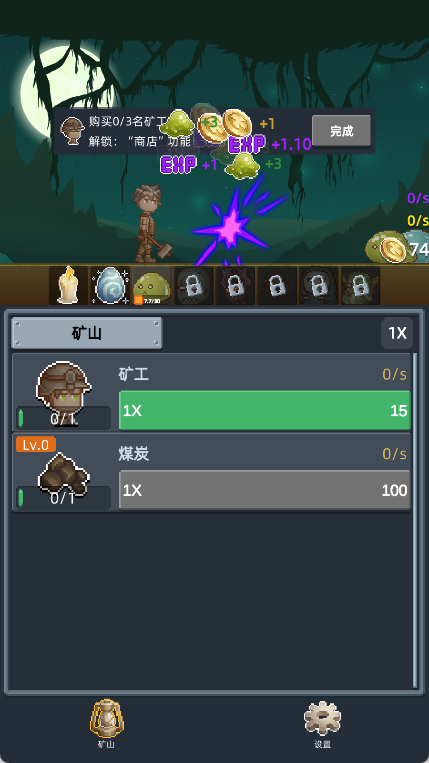Image resolution: width=429 pixels, height=763 pixels.
Task: Click the scrollbar beside the mine list
Action: [x=415, y=519]
